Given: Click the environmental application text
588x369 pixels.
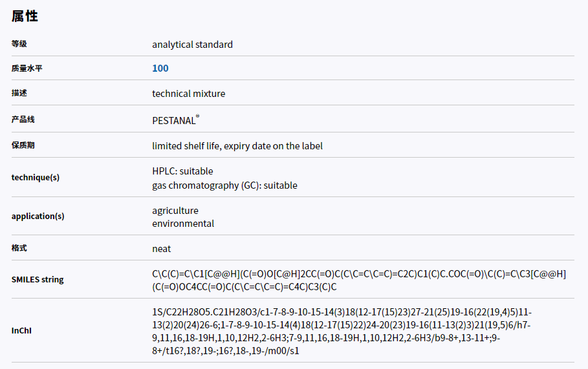Looking at the screenshot, I should [x=183, y=224].
